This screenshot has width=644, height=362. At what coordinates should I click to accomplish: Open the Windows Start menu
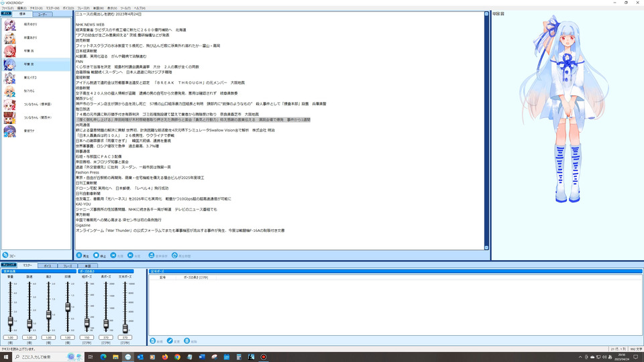pyautogui.click(x=6, y=357)
